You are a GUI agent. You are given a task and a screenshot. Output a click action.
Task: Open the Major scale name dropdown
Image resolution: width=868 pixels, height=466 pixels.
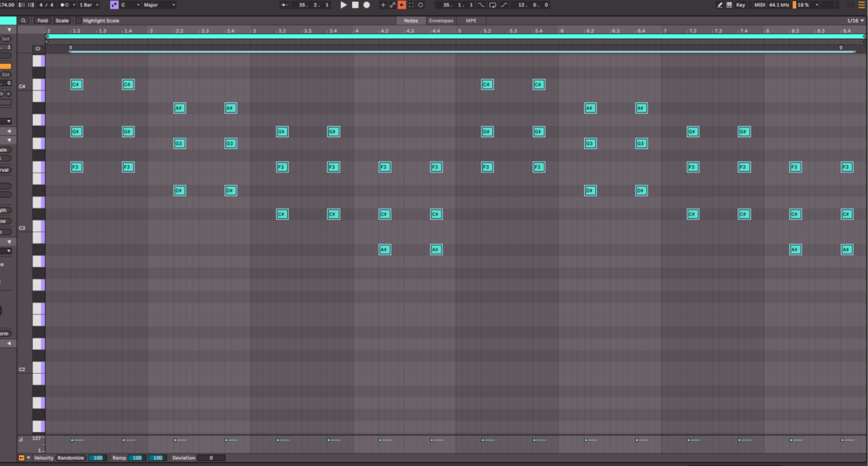[159, 5]
